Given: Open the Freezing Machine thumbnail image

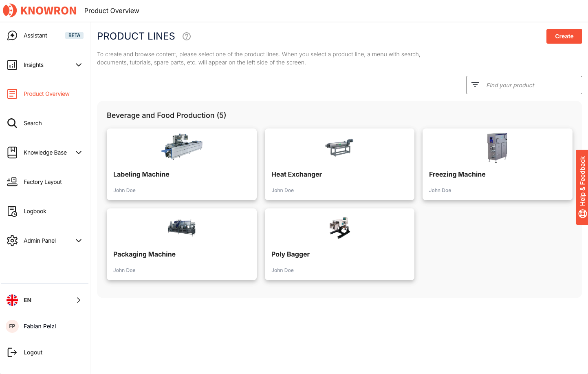Looking at the screenshot, I should pos(498,147).
